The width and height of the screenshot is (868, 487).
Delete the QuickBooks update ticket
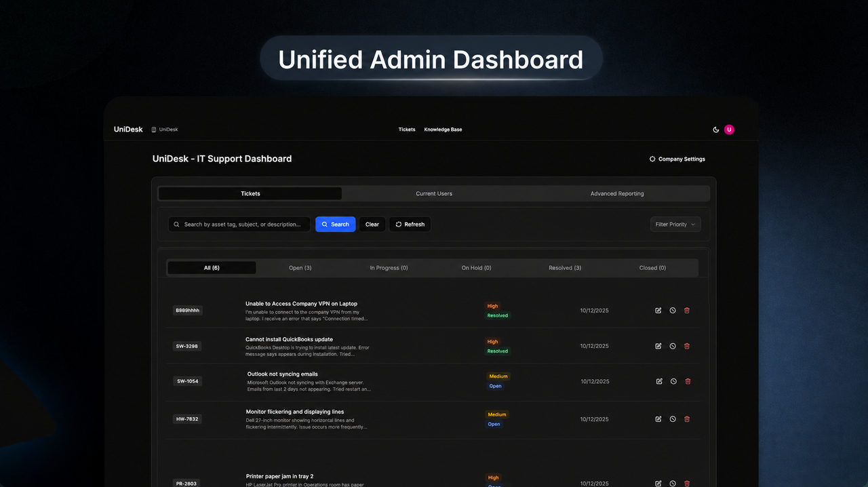[x=687, y=346]
